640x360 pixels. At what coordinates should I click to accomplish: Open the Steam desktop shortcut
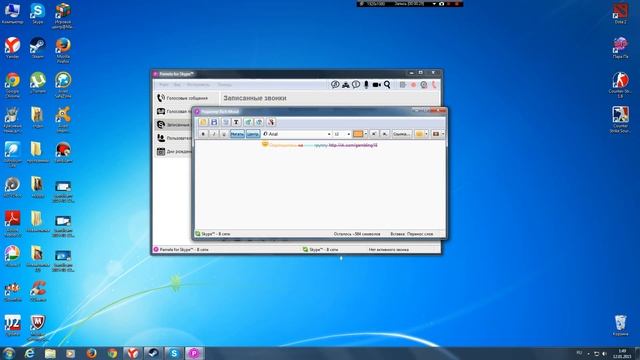click(37, 48)
